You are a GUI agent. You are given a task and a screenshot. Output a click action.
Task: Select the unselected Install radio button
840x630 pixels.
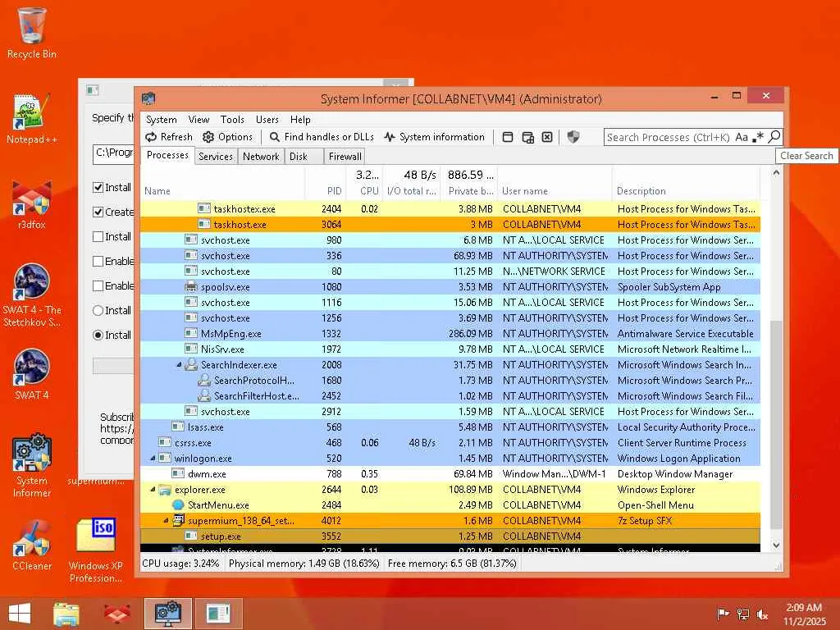coord(98,310)
